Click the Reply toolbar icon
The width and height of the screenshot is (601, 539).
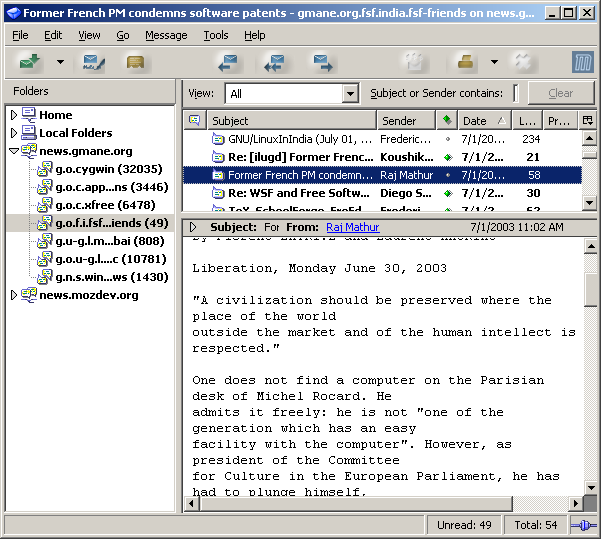tap(228, 62)
